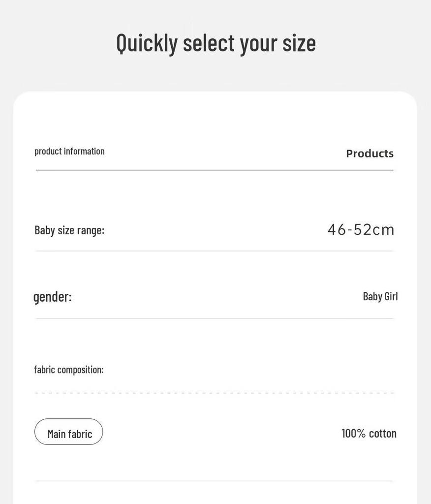Click the dashed line below fabric composition
The width and height of the screenshot is (431, 504).
coord(215,393)
